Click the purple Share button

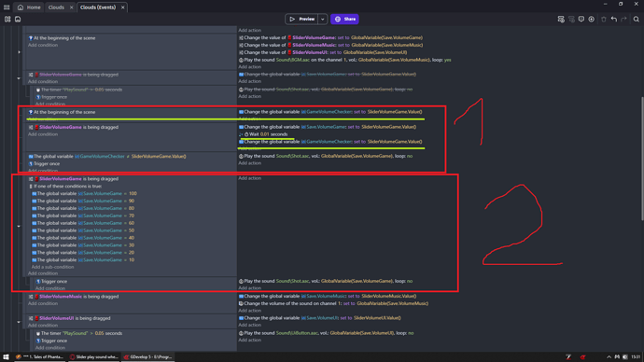[345, 20]
